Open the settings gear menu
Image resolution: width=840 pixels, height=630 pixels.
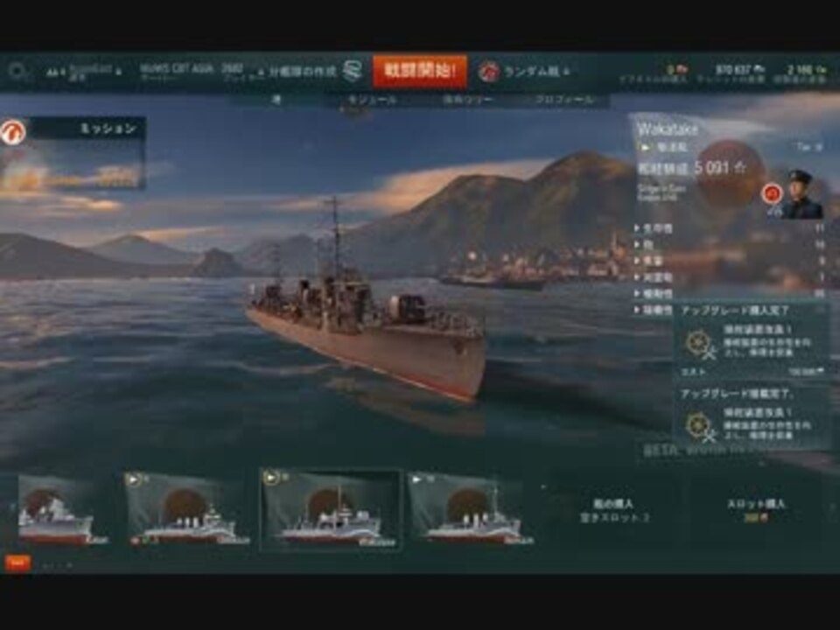pos(17,71)
